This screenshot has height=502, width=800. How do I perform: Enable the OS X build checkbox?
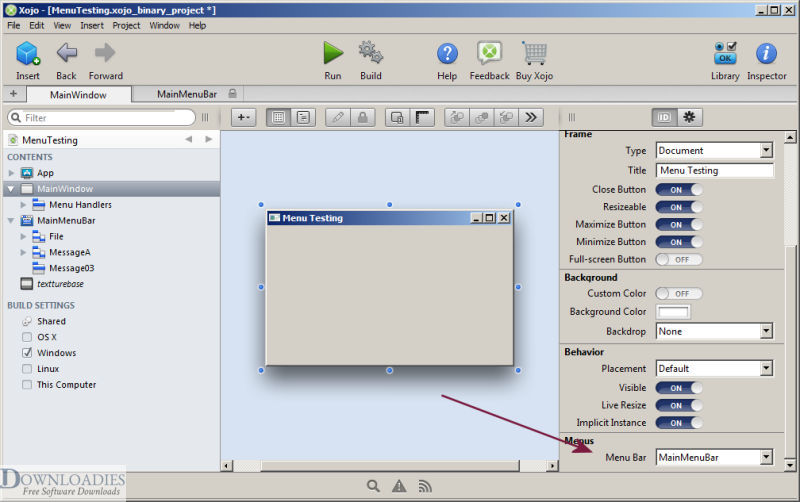pos(27,337)
